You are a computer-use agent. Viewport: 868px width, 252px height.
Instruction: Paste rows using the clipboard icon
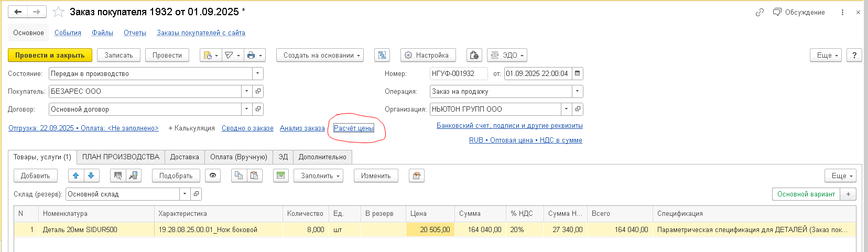pyautogui.click(x=254, y=176)
